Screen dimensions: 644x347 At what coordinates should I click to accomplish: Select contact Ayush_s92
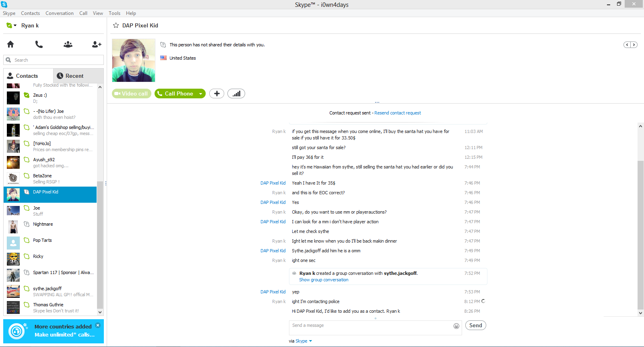[50, 162]
